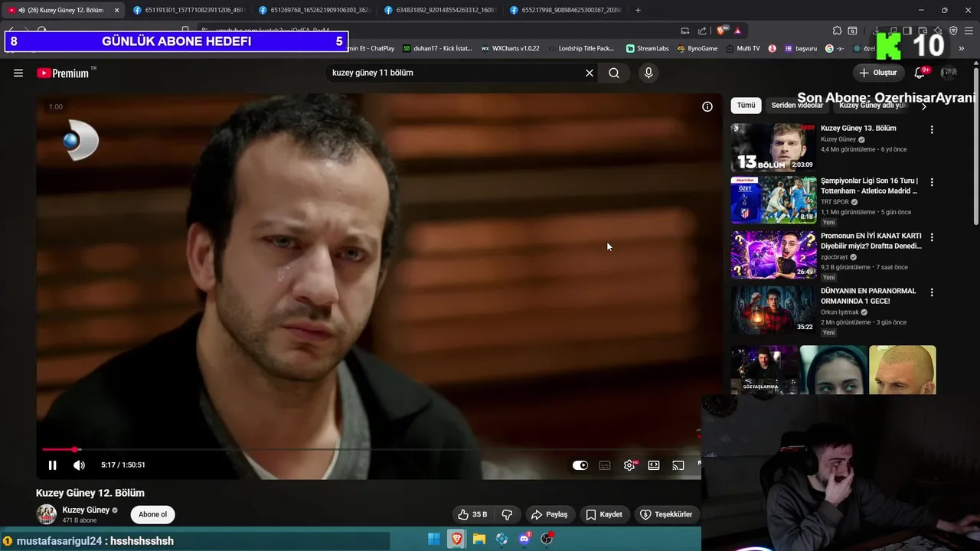Open player settings gear
The image size is (980, 551).
pyautogui.click(x=629, y=465)
